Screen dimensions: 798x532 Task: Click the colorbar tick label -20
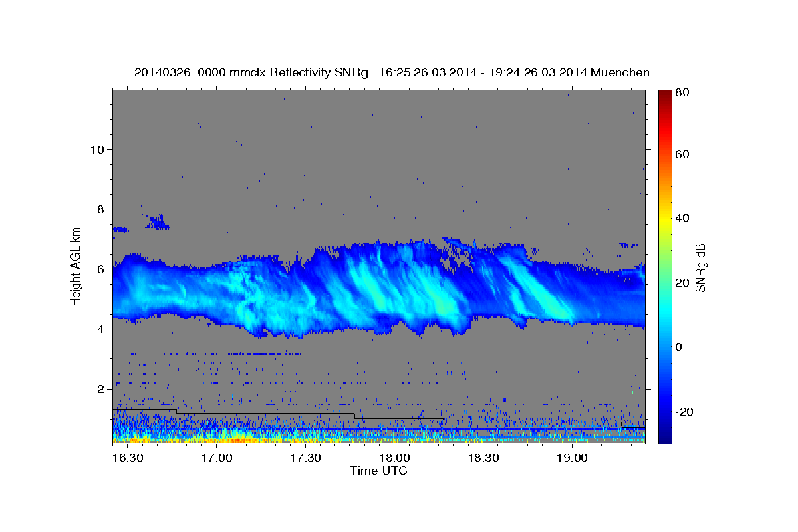[x=685, y=412]
